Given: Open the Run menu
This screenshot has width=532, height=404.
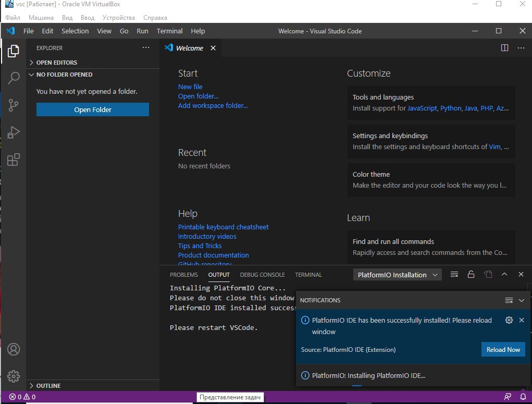Looking at the screenshot, I should point(142,31).
